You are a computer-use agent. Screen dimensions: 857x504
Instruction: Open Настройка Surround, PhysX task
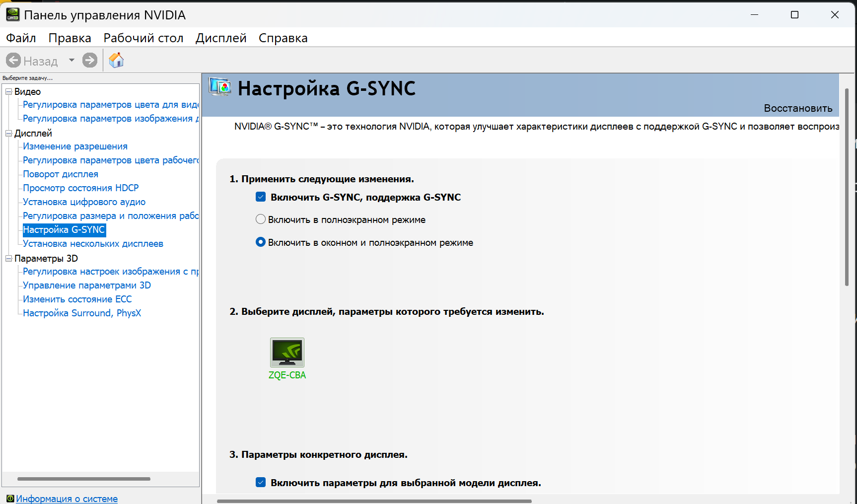click(82, 313)
